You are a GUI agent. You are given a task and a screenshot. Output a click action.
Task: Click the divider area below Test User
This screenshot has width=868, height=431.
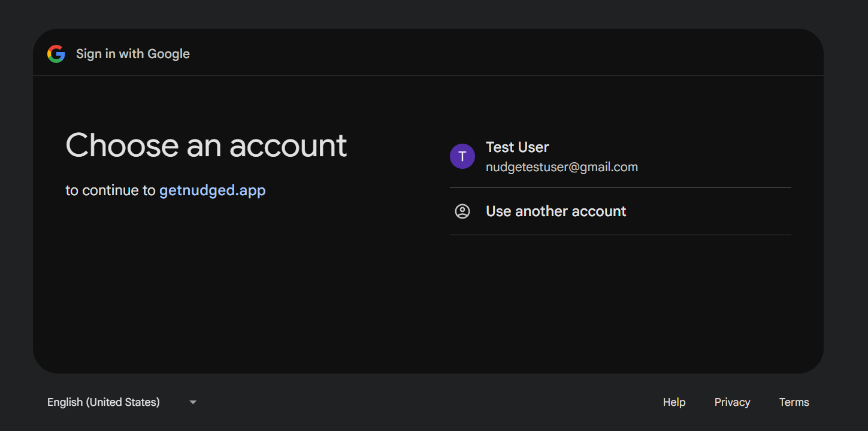point(620,187)
